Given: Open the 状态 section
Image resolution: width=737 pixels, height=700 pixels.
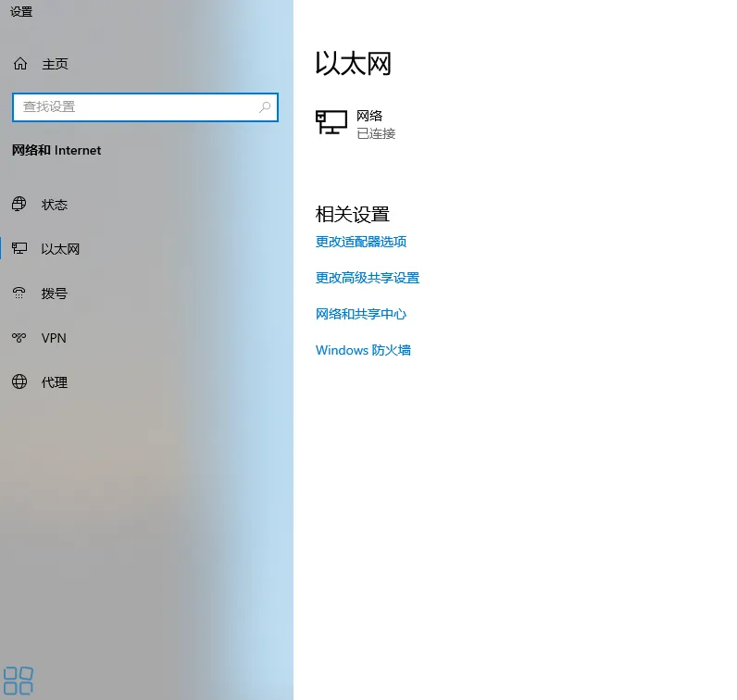Looking at the screenshot, I should point(55,205).
